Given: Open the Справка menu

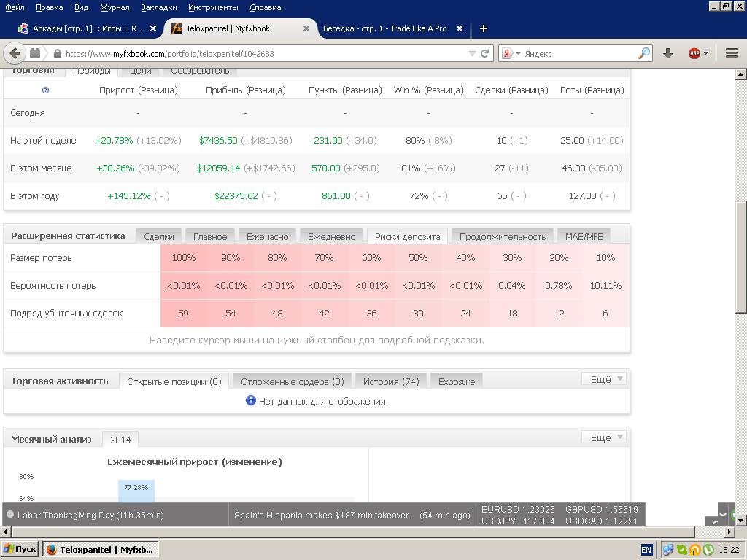Looking at the screenshot, I should click(265, 7).
